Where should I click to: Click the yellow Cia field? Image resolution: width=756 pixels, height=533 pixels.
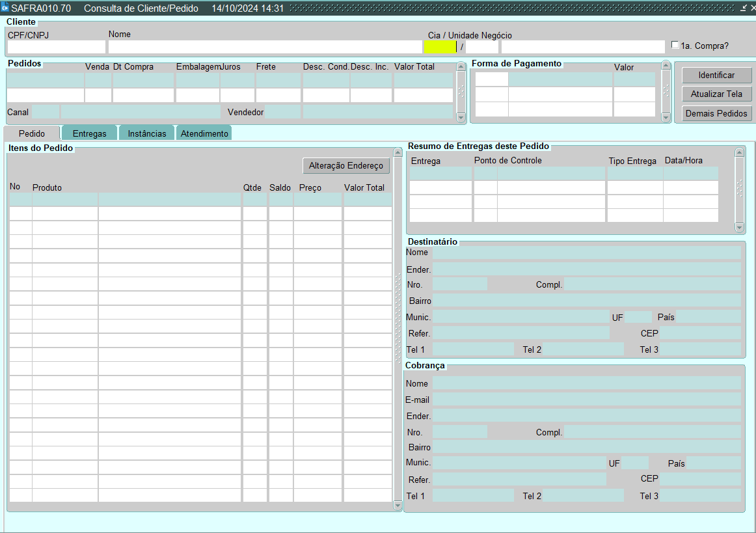coord(440,47)
